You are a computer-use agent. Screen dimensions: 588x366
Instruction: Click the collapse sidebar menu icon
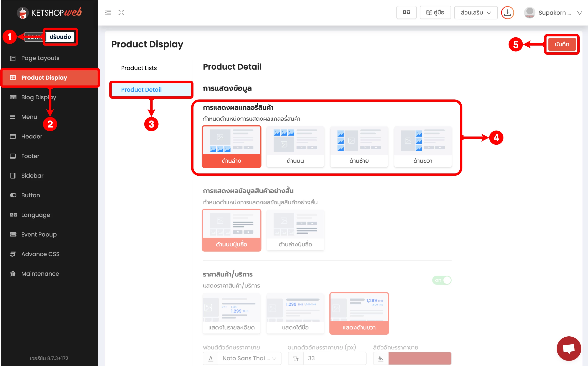pos(108,13)
